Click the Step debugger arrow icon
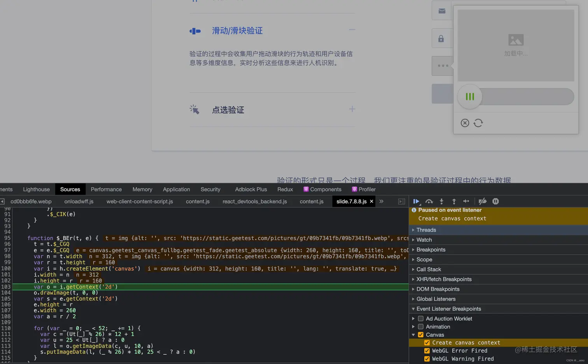Image resolution: width=588 pixels, height=364 pixels. [466, 201]
